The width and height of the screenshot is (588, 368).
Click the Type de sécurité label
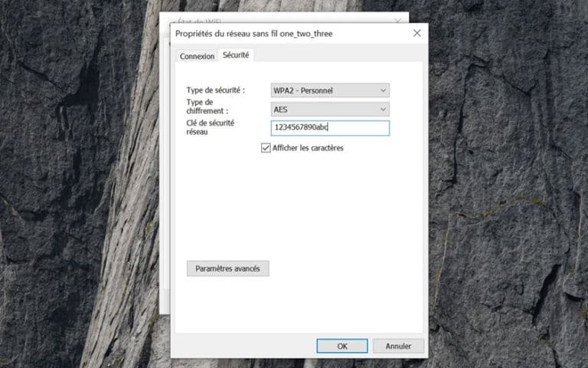click(x=215, y=90)
